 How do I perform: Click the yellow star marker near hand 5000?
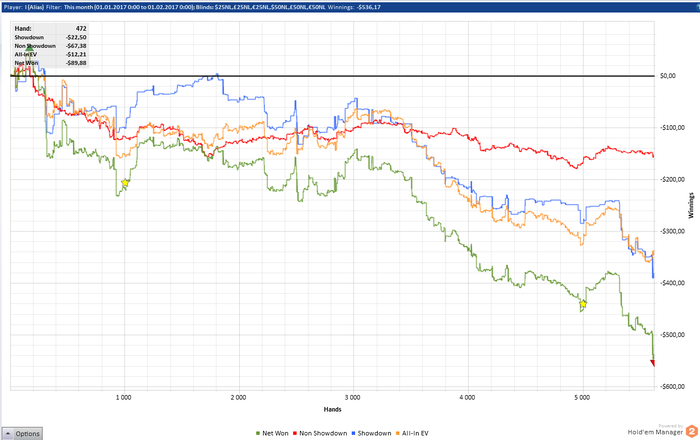coord(583,304)
